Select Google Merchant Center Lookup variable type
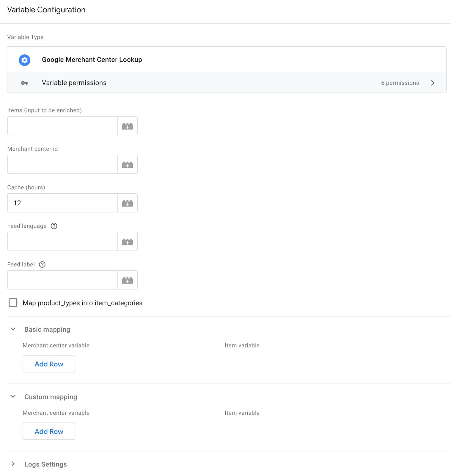This screenshot has width=451, height=476. coord(227,60)
